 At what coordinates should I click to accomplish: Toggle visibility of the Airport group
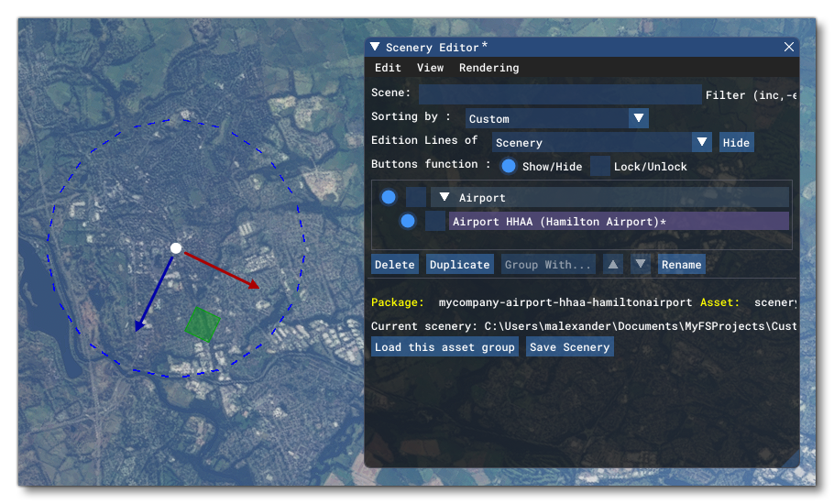389,197
